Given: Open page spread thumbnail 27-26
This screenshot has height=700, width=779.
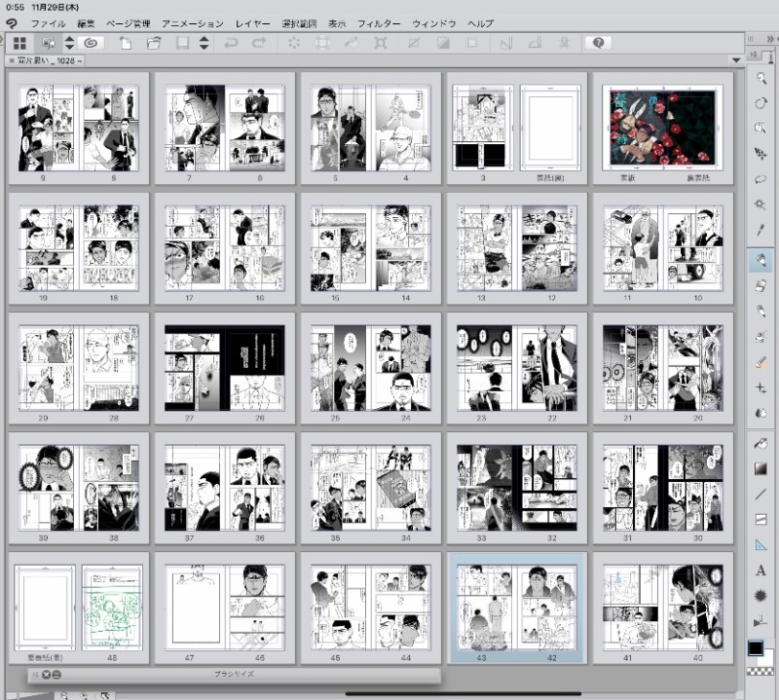Looking at the screenshot, I should (x=225, y=368).
